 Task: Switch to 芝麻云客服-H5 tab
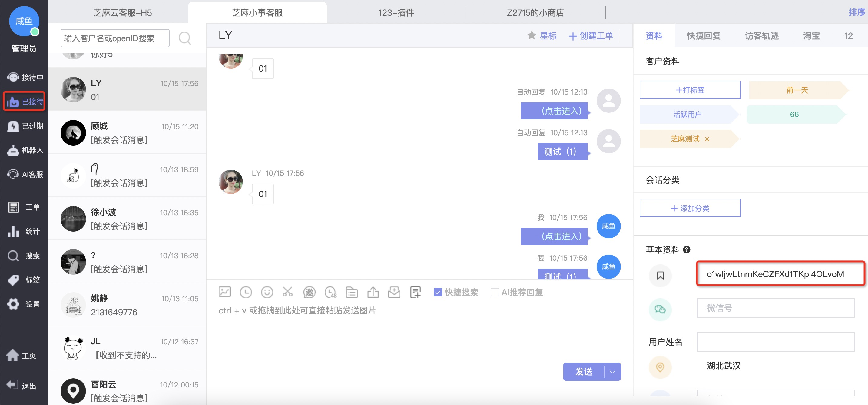pyautogui.click(x=123, y=13)
